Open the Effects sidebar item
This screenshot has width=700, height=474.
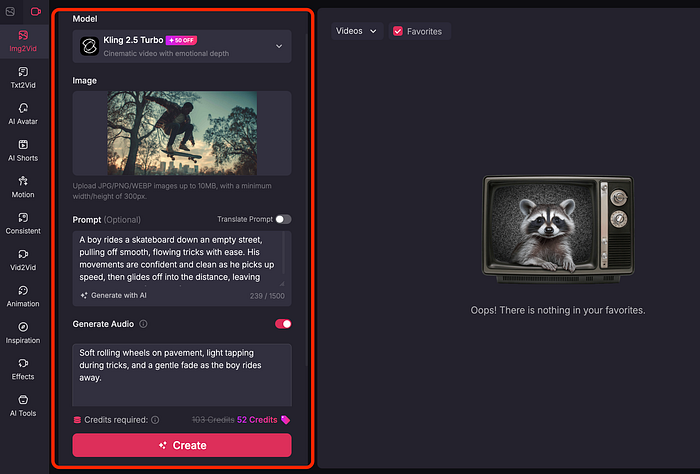tap(23, 369)
